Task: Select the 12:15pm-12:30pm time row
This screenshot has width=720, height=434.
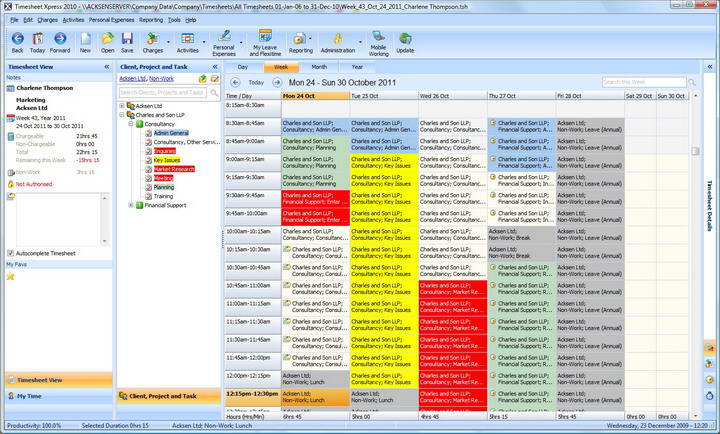Action: 253,397
